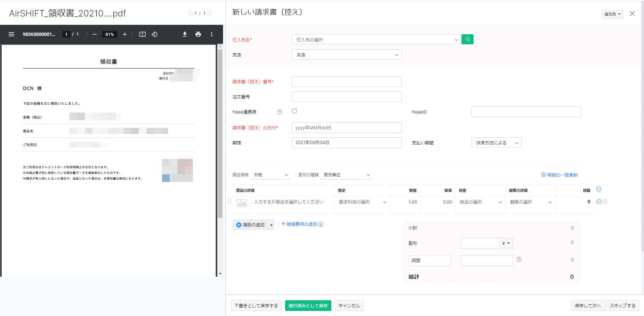The image size is (644, 316).
Task: Open the 支払い期間 dropdown
Action: [x=496, y=143]
